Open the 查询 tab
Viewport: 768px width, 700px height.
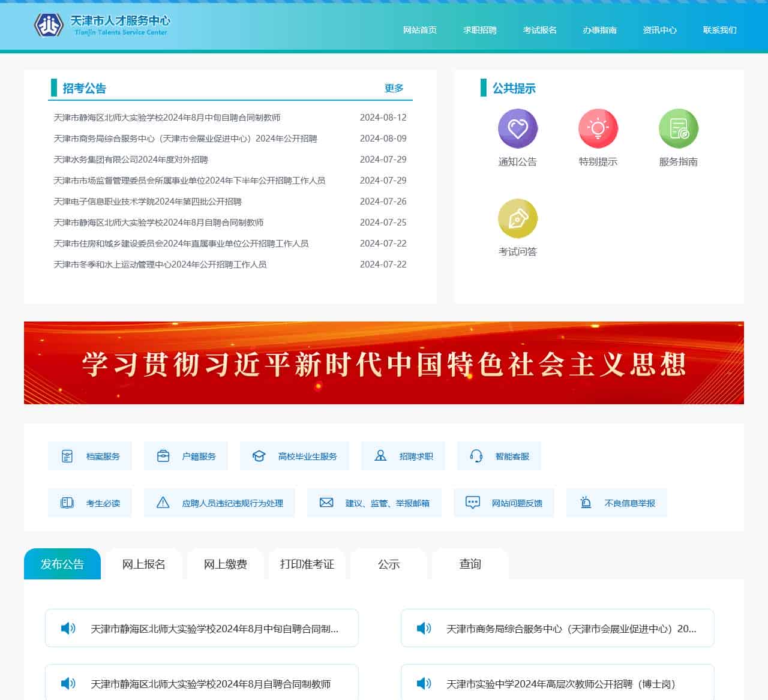[470, 564]
